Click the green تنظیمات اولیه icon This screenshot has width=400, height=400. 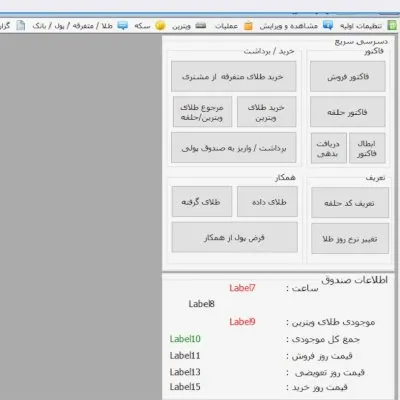[x=392, y=25]
